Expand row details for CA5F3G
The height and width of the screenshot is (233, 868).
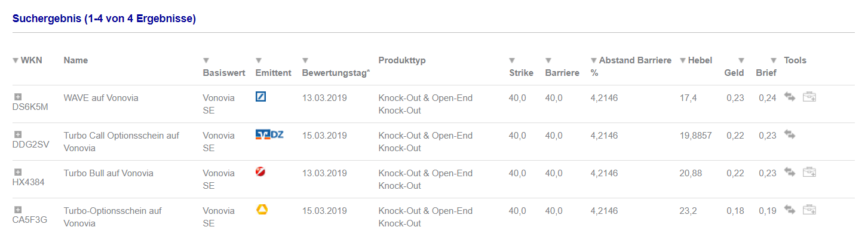point(18,210)
